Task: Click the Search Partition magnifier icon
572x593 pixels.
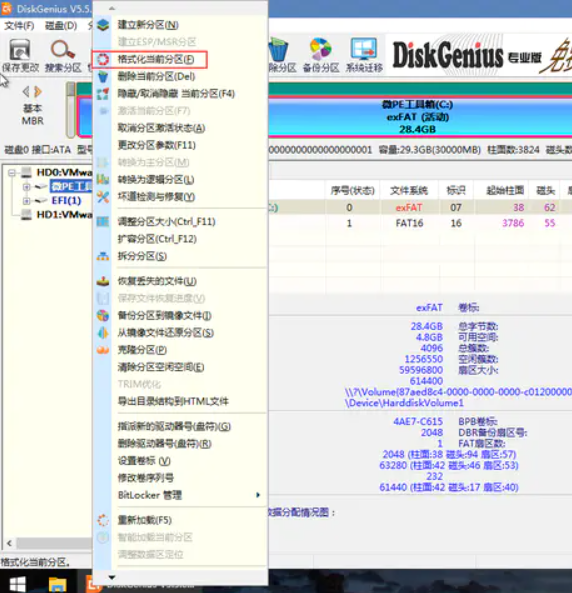Action: (x=62, y=50)
